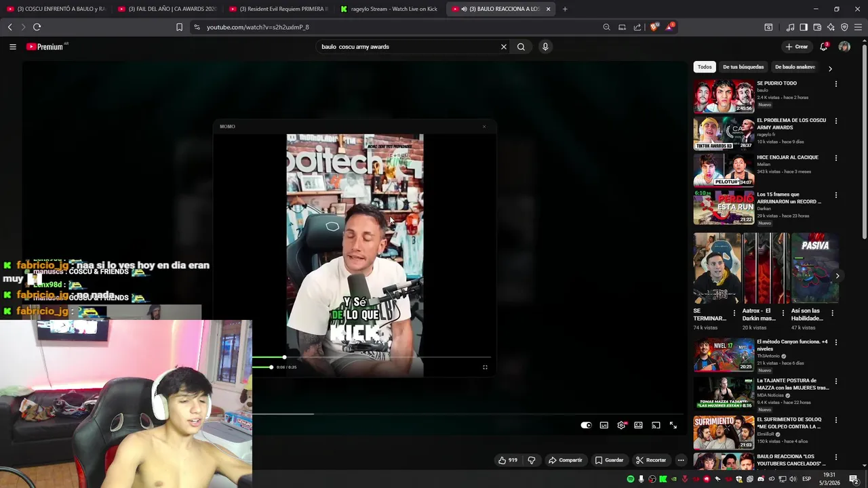Show more filter chips with arrow
Screen dimensions: 868x488
830,68
